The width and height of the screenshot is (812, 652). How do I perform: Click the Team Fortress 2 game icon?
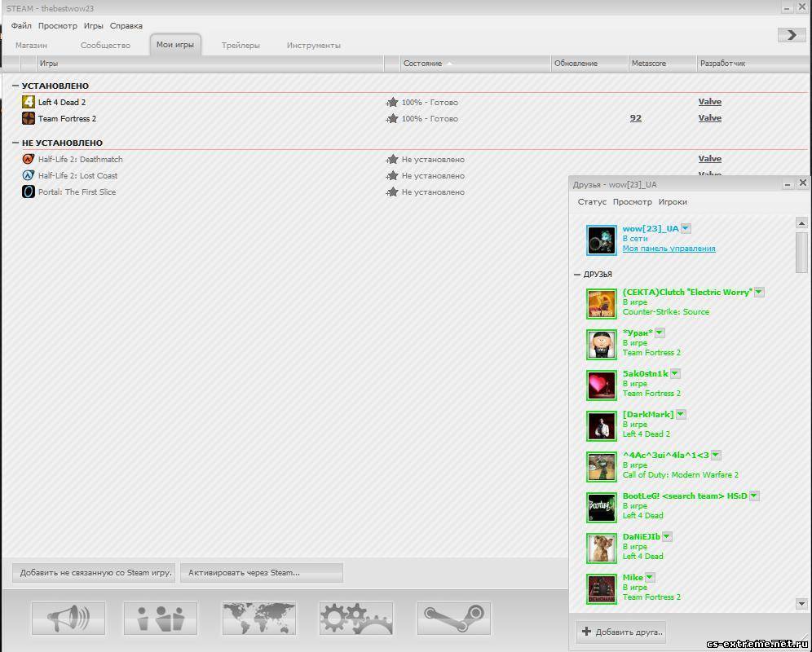[28, 119]
